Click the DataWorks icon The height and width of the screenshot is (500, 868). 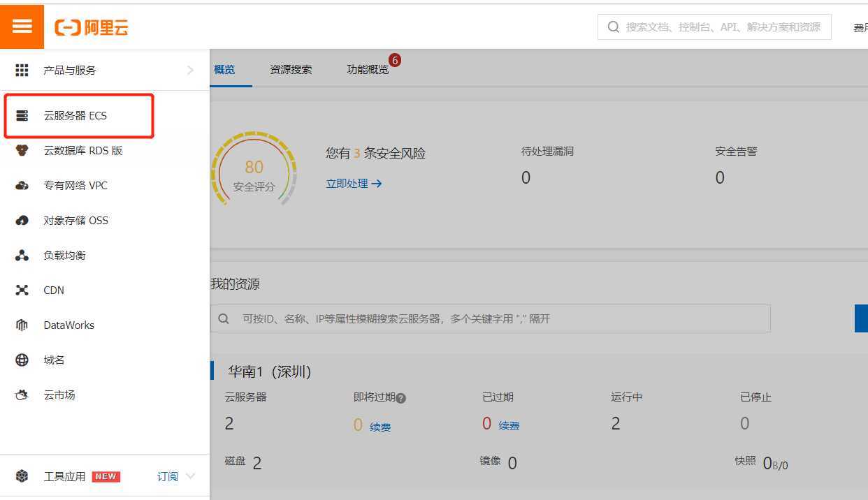pyautogui.click(x=22, y=325)
